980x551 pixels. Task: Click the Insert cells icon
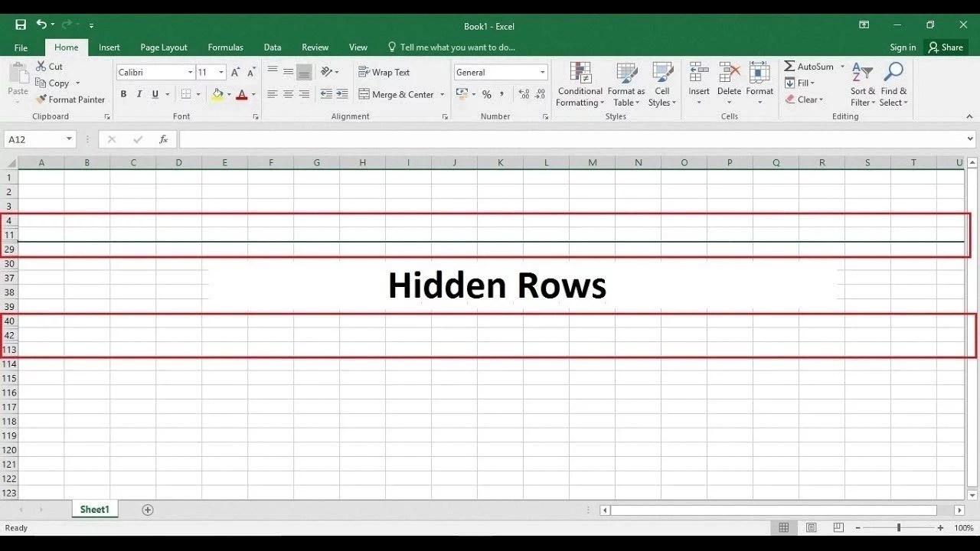(x=698, y=80)
